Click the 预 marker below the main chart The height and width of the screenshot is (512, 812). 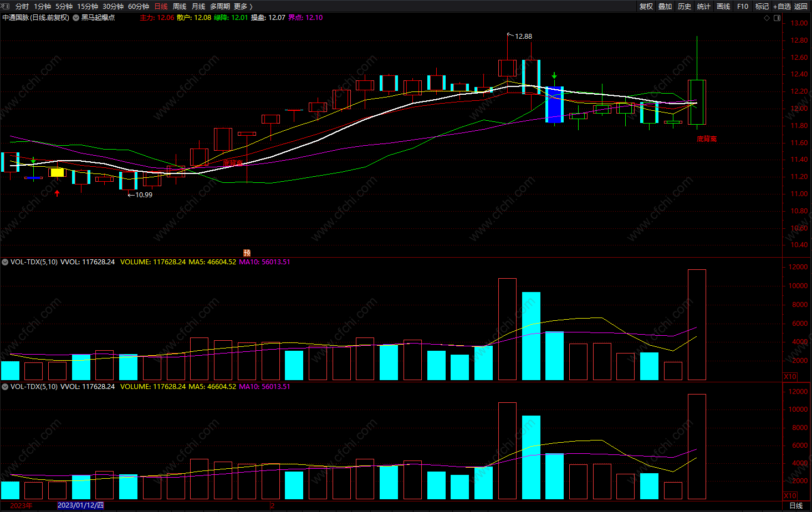point(247,253)
